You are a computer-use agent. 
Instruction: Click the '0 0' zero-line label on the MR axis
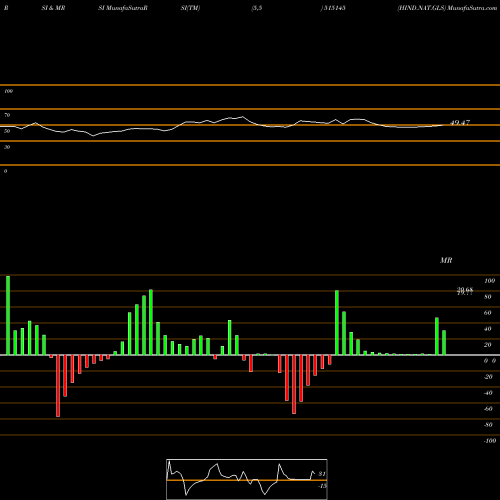(x=490, y=361)
